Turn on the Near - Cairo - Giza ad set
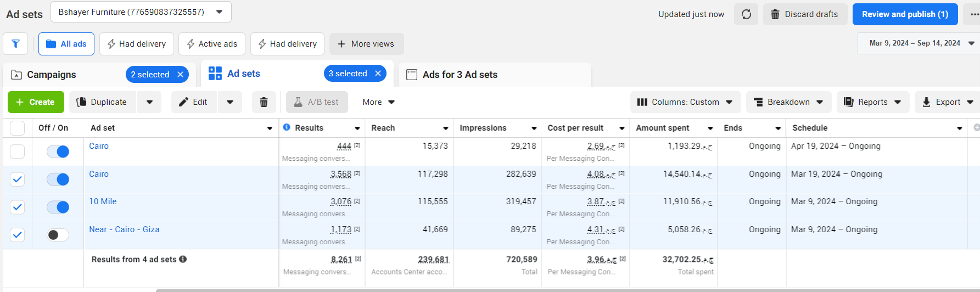Image resolution: width=980 pixels, height=292 pixels. pyautogui.click(x=58, y=235)
